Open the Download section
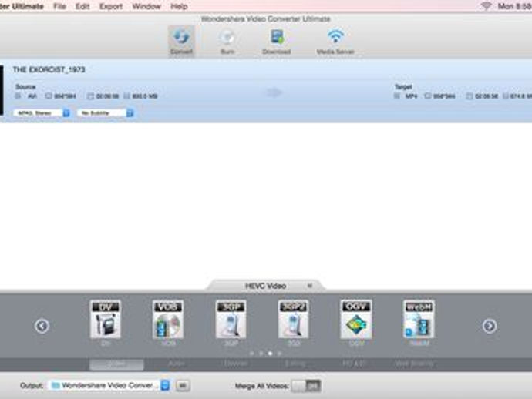 click(277, 42)
